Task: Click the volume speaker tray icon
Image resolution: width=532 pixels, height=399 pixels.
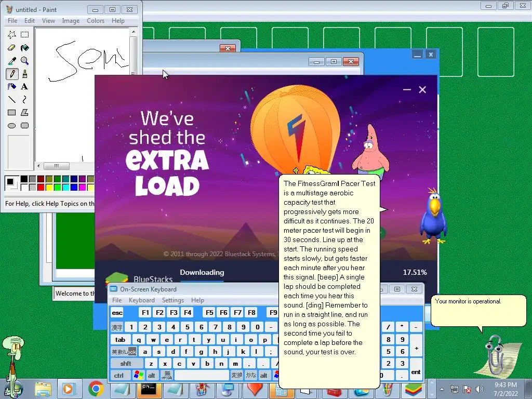Action: tap(480, 389)
